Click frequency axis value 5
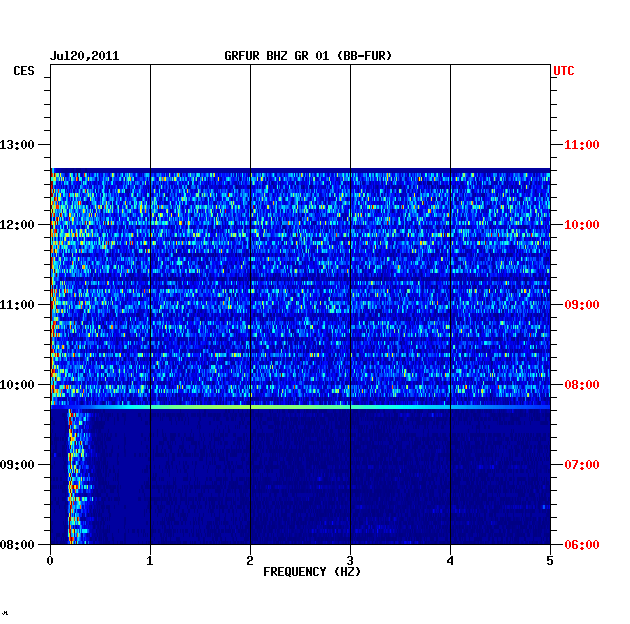The image size is (630, 624). [x=550, y=560]
